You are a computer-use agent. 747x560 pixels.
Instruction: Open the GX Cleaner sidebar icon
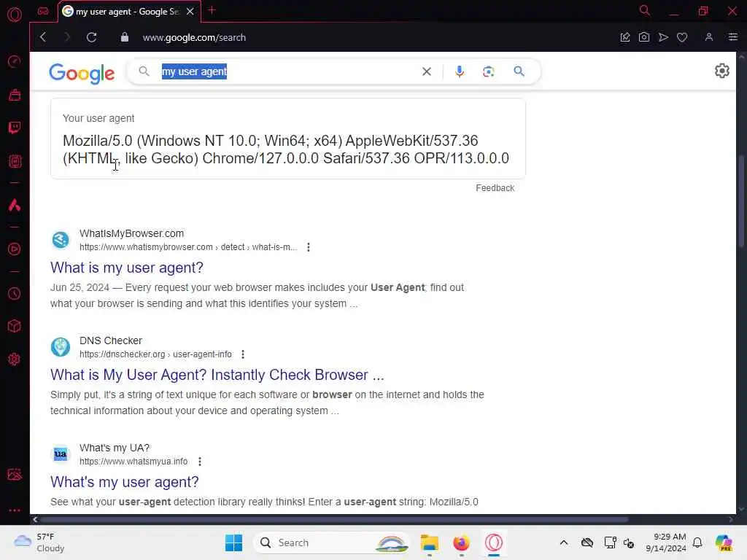click(15, 95)
